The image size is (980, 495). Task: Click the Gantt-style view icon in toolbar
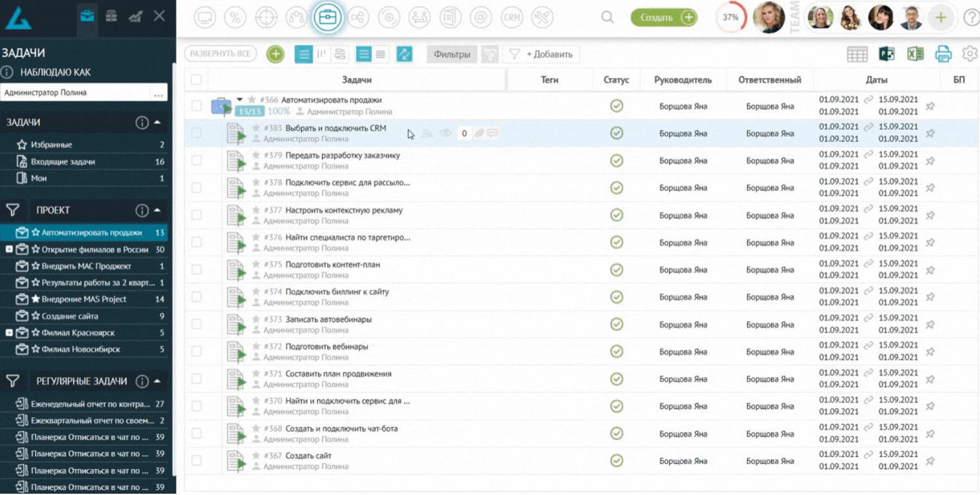tap(340, 54)
